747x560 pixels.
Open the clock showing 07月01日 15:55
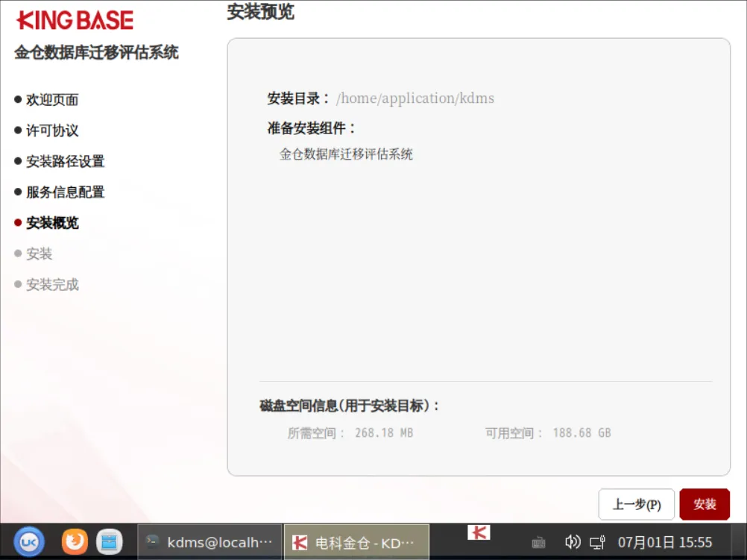pos(664,542)
